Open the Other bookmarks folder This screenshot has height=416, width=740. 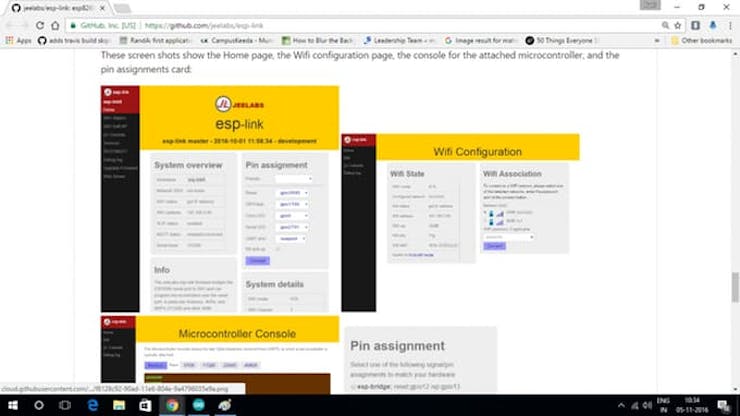[702, 41]
